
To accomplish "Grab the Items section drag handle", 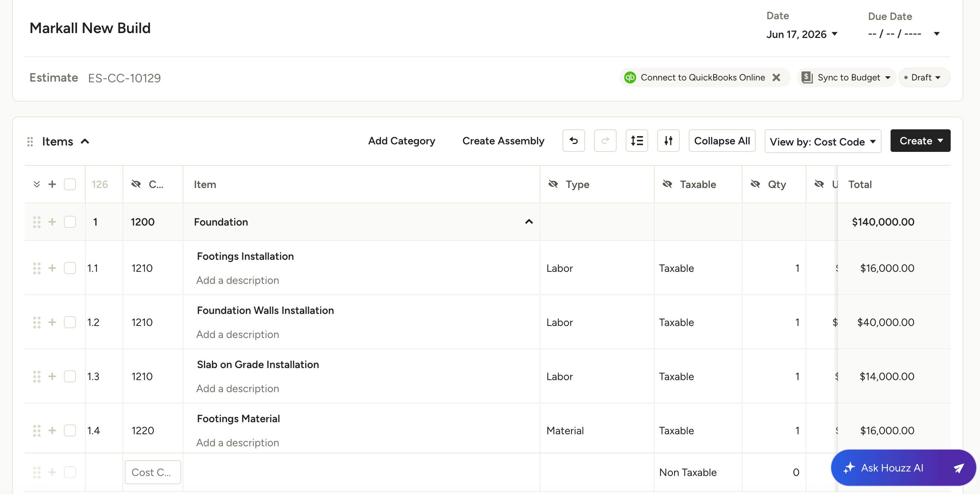I will [x=30, y=142].
